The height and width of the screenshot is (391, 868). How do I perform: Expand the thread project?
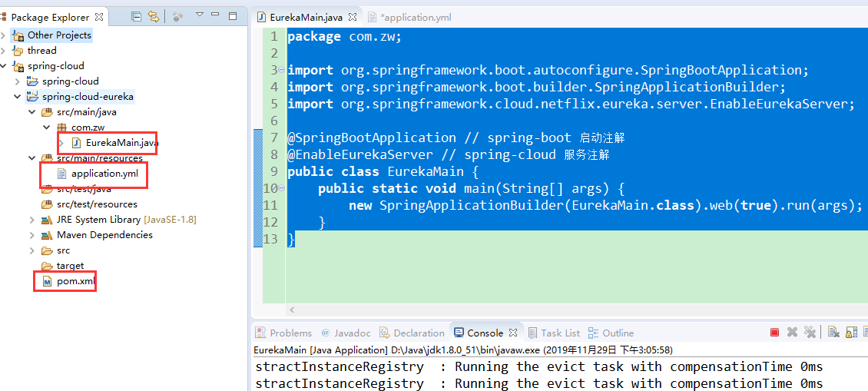tap(3, 51)
